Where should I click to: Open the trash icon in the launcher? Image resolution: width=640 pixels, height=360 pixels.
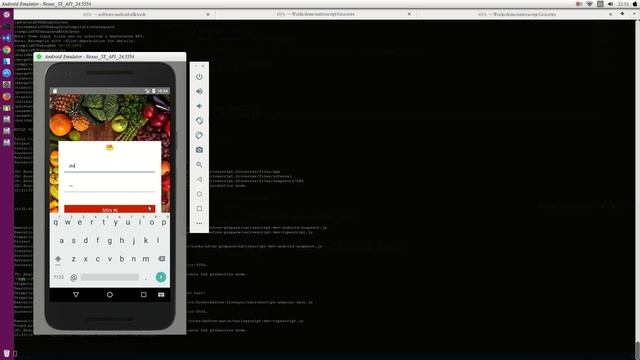click(7, 353)
